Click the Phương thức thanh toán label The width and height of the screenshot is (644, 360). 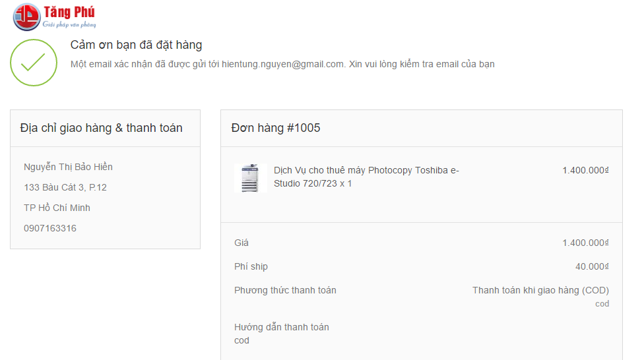point(285,290)
